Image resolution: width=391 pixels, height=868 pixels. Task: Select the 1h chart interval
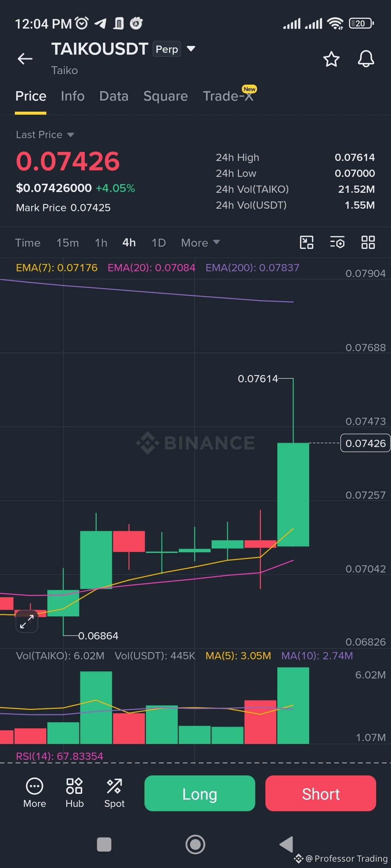coord(101,243)
